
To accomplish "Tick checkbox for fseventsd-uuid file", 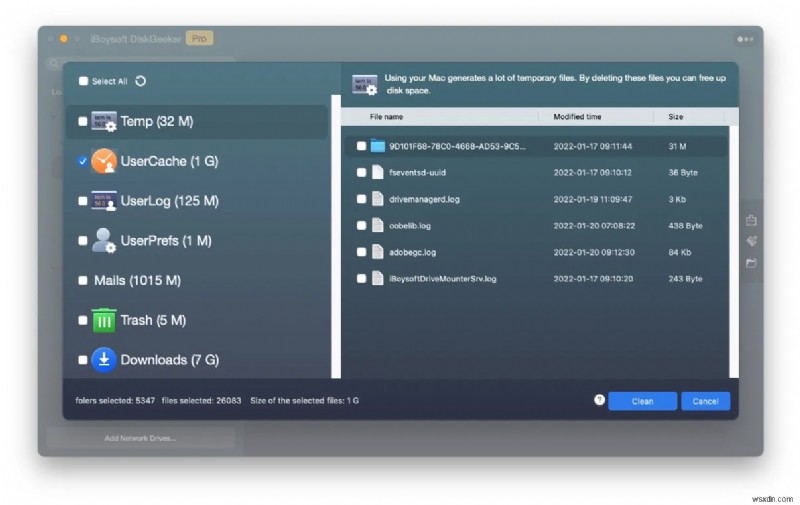I will coord(361,172).
